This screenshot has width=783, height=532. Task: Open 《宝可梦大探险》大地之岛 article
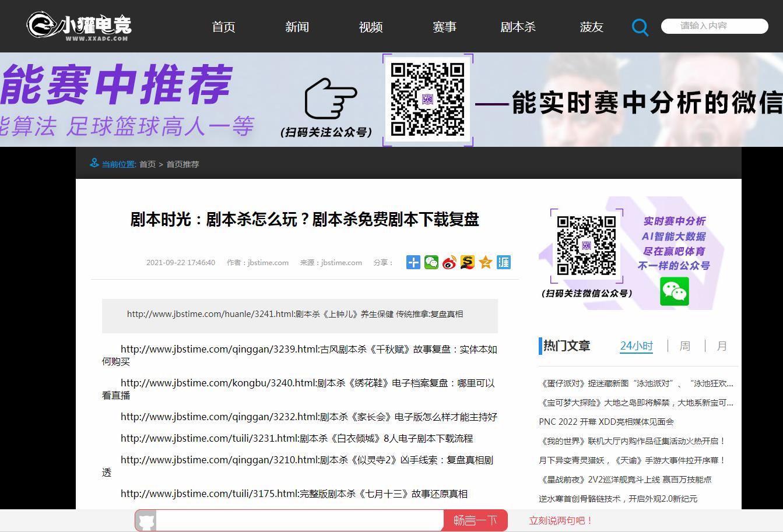[636, 403]
